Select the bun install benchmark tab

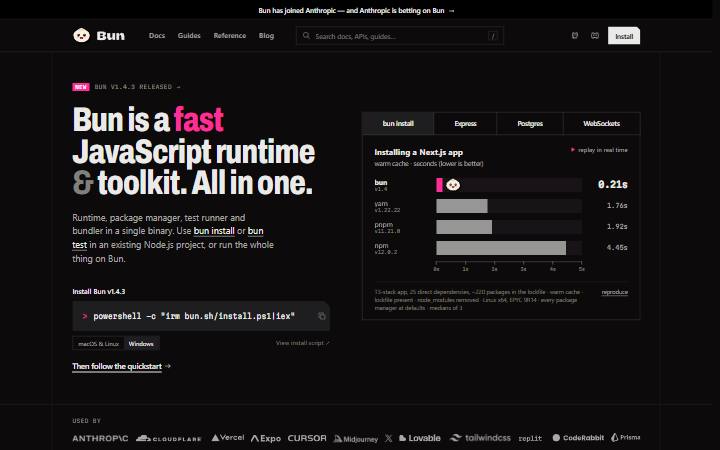398,124
